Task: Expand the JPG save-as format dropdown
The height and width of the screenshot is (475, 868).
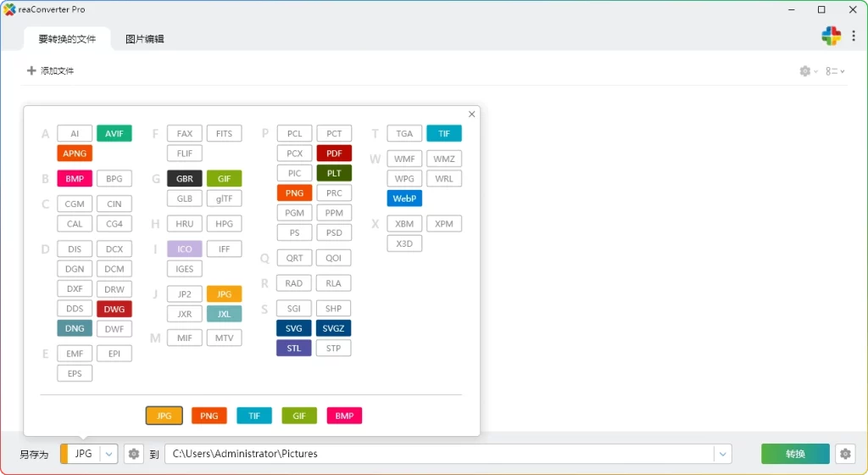Action: click(x=109, y=454)
